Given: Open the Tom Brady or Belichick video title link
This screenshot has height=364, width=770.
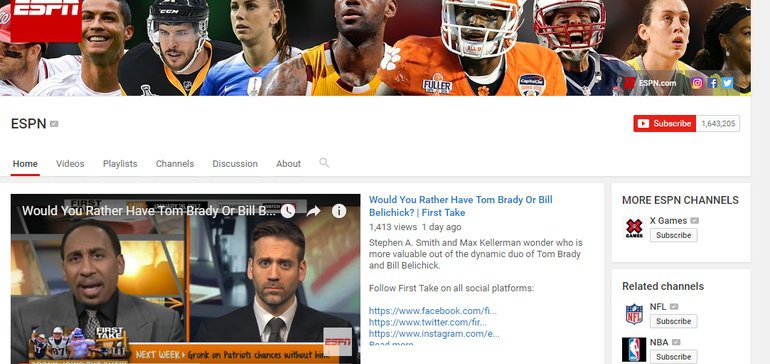Looking at the screenshot, I should (461, 206).
